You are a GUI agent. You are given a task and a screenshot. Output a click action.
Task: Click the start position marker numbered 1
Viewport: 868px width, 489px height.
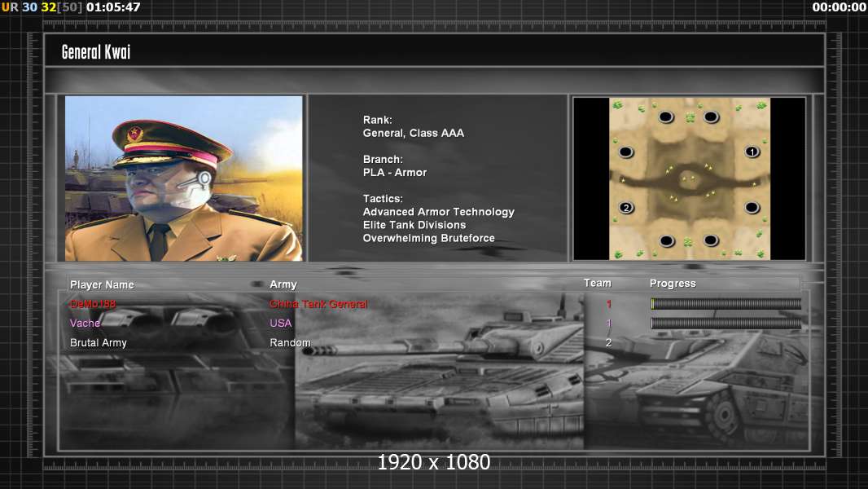pos(752,152)
